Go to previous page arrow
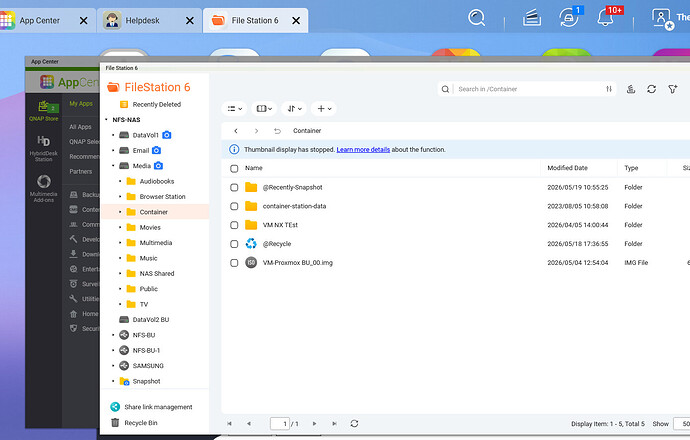 point(249,424)
